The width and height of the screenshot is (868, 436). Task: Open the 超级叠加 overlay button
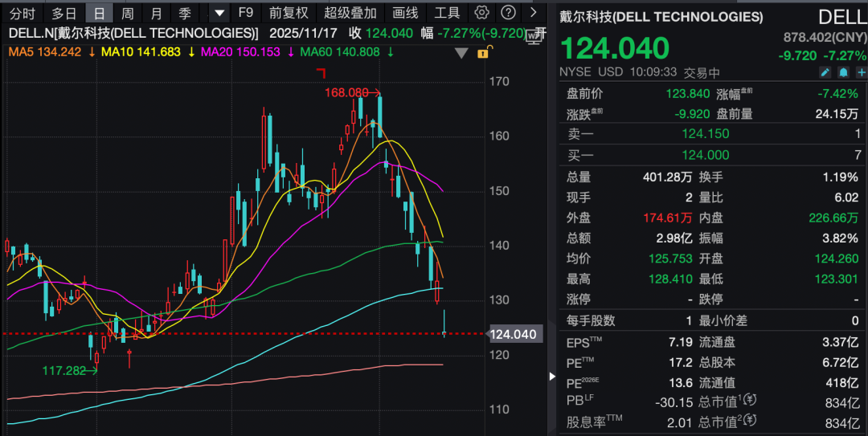[350, 13]
